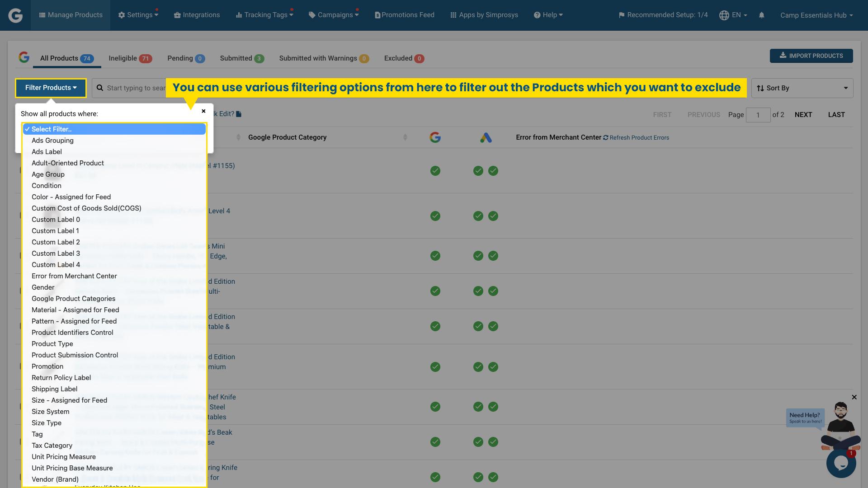Select the Custom Label 2 filter option

point(56,242)
